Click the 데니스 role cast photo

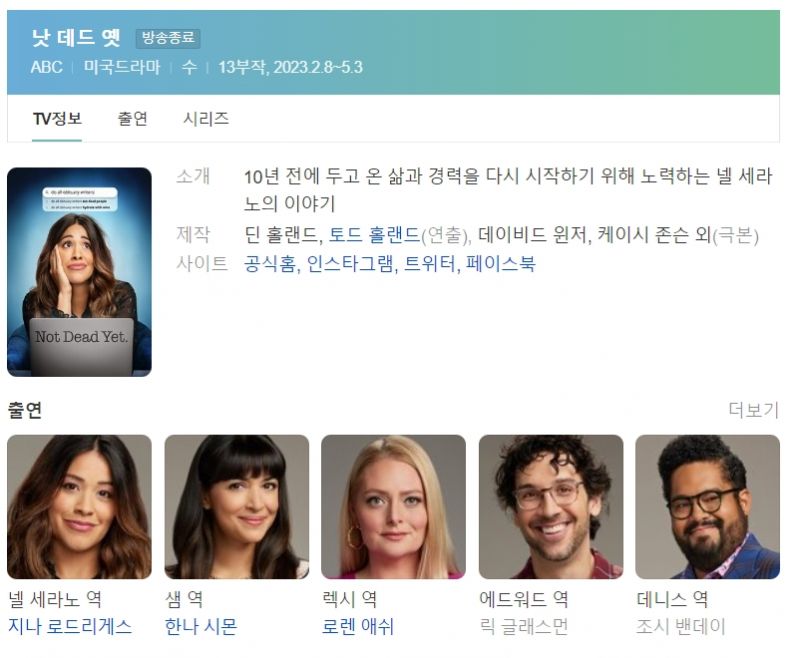(708, 507)
